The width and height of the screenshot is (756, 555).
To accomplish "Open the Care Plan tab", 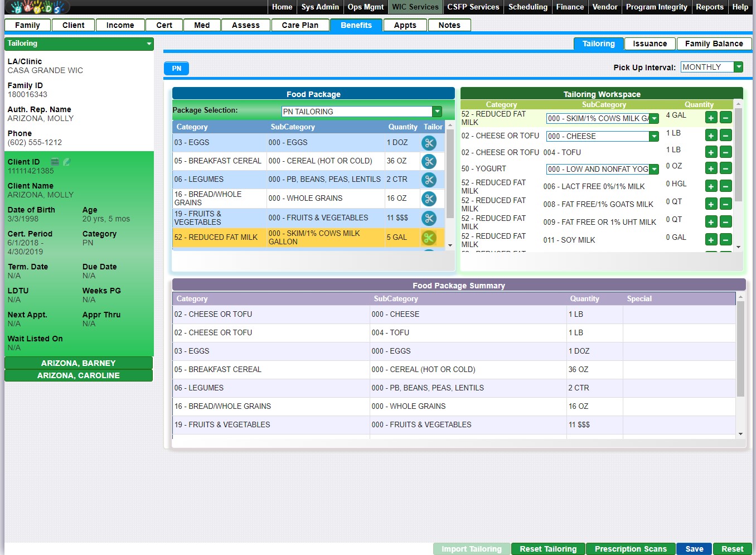I will tap(300, 25).
